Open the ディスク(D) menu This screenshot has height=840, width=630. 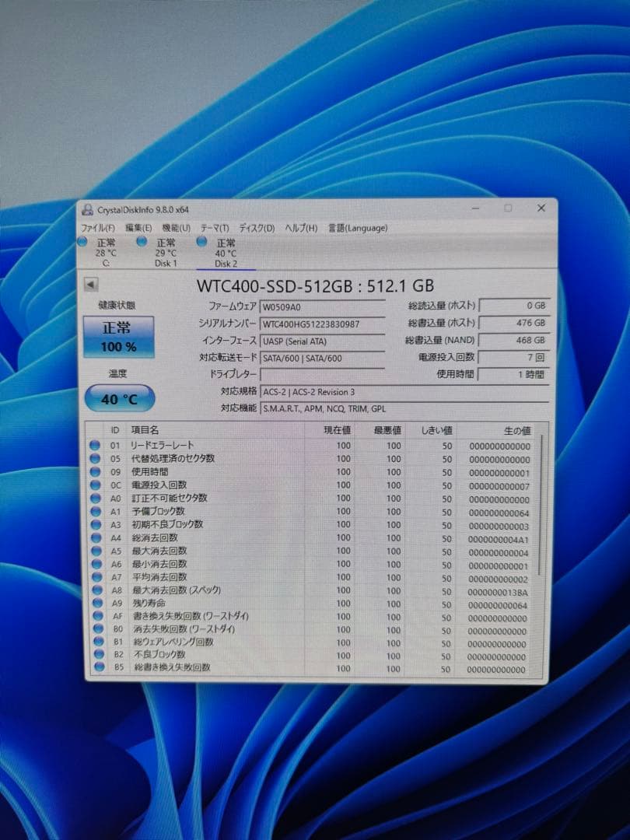tap(257, 228)
